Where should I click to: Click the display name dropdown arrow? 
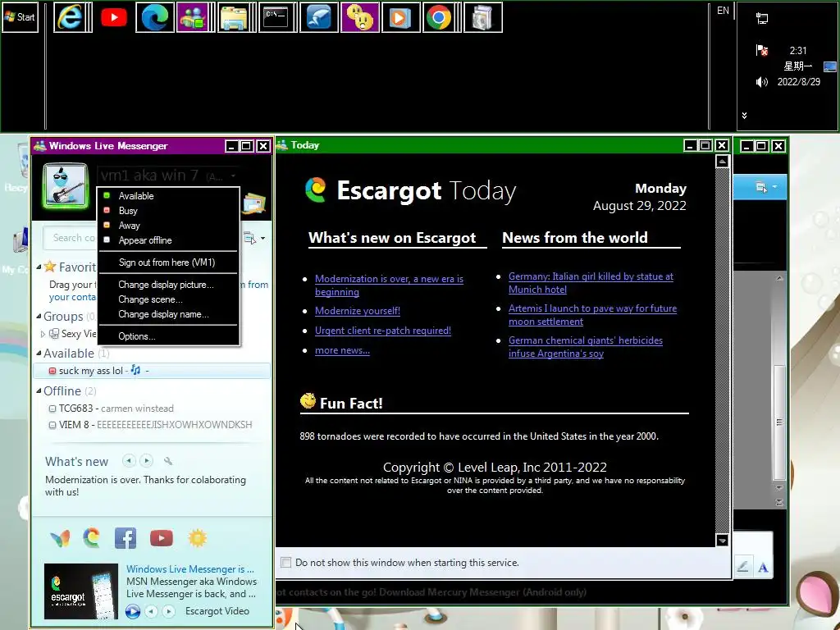233,176
